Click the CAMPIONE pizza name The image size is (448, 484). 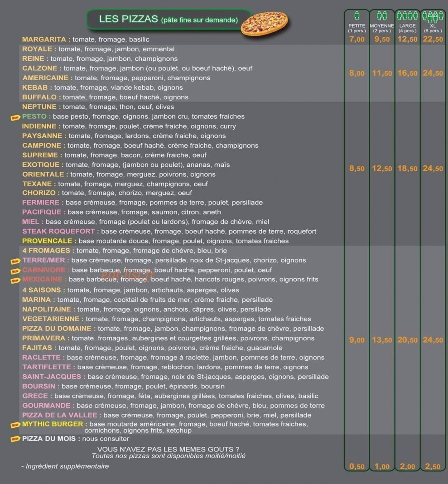42,145
